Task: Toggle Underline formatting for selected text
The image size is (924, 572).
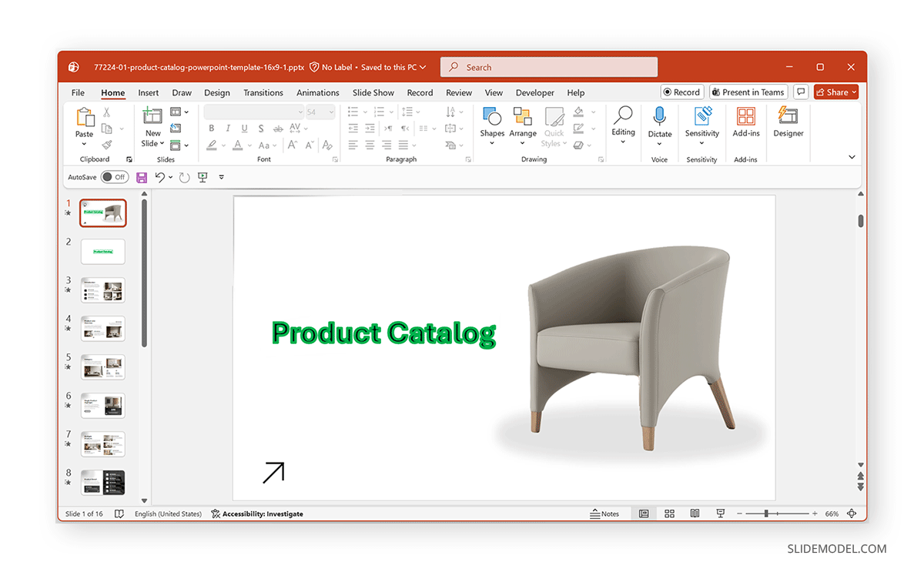Action: click(245, 129)
